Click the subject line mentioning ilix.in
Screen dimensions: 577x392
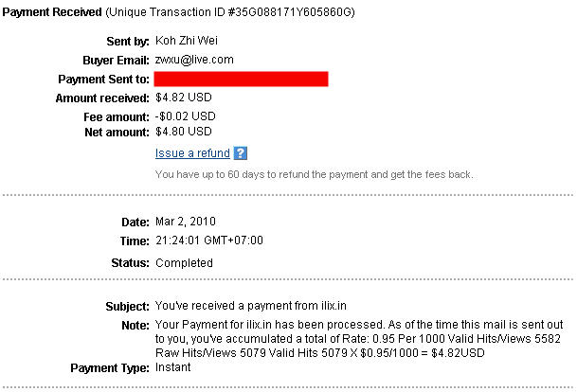pyautogui.click(x=250, y=306)
